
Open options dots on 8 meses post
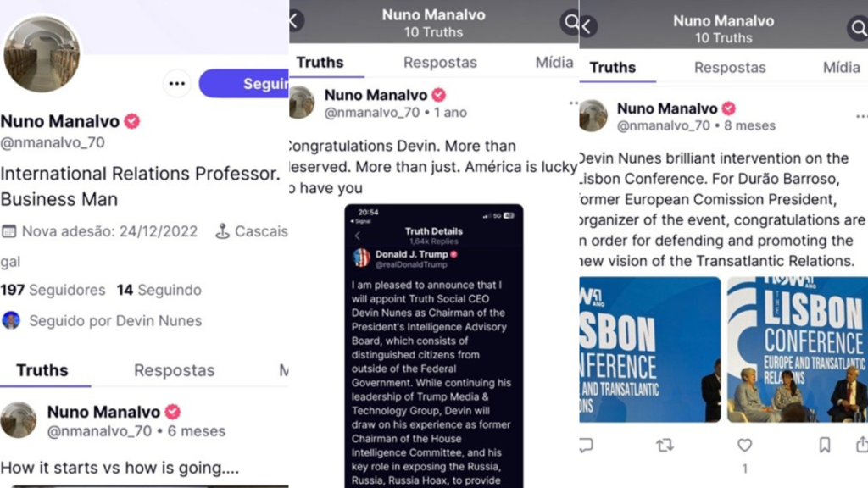coord(861,116)
